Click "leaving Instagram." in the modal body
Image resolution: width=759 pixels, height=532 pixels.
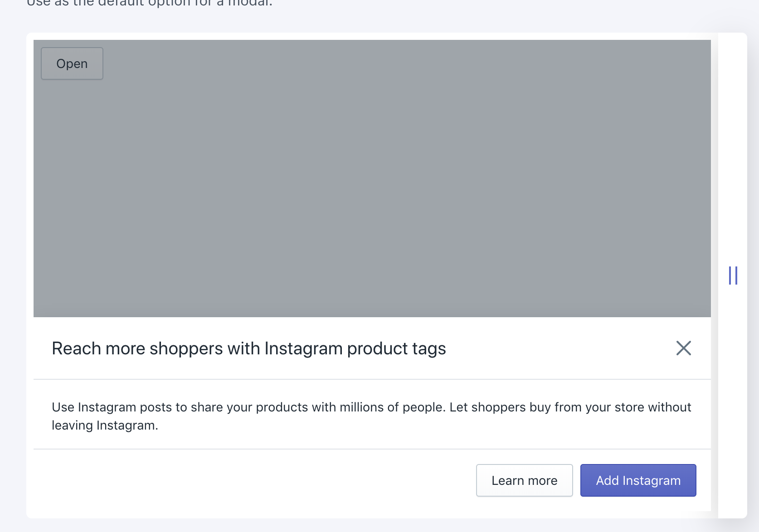(105, 426)
